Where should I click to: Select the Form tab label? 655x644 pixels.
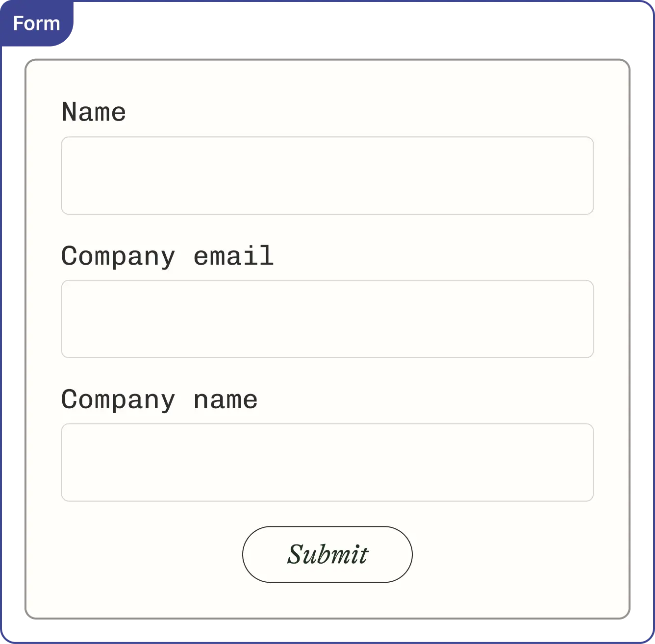click(37, 24)
